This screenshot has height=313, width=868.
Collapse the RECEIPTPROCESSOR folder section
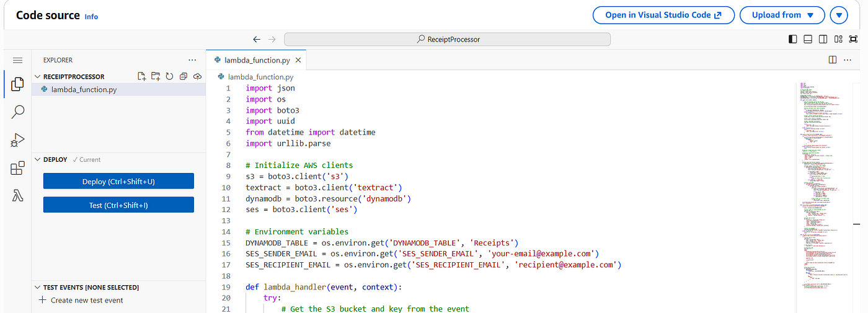[37, 76]
